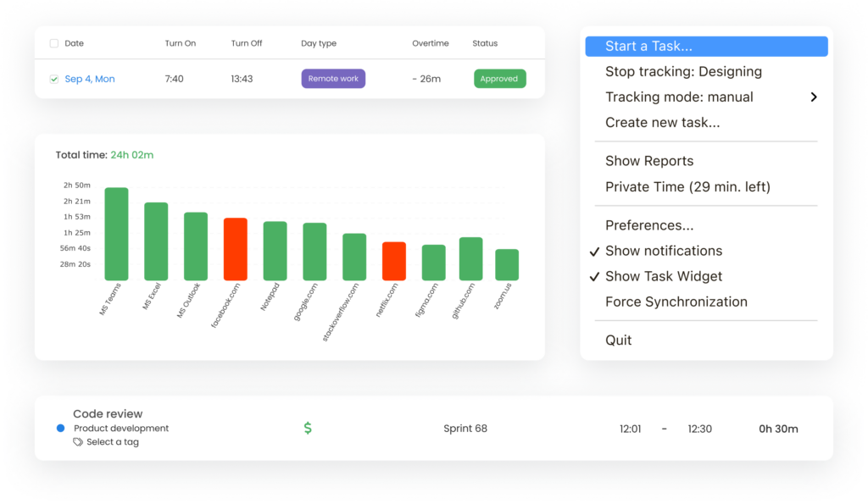Click the 7:40 turn on time cell

(x=174, y=79)
